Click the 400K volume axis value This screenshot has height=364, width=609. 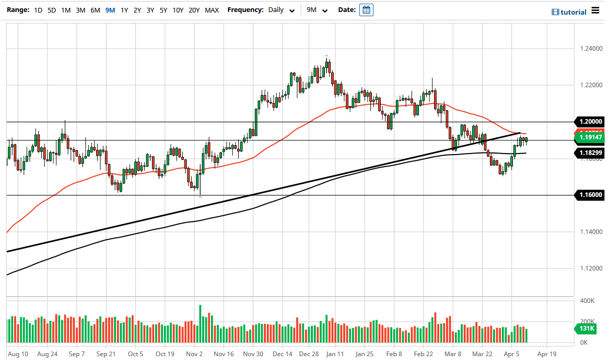(x=587, y=301)
